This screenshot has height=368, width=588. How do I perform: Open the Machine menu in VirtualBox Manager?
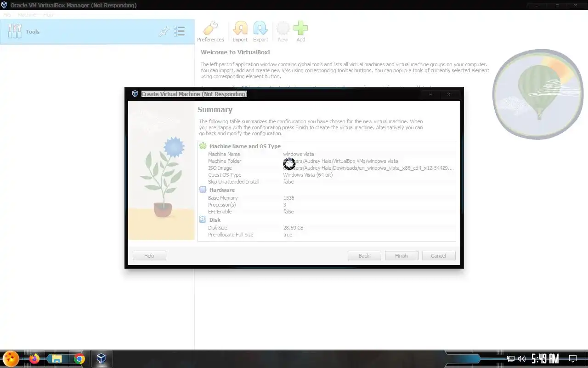point(27,15)
